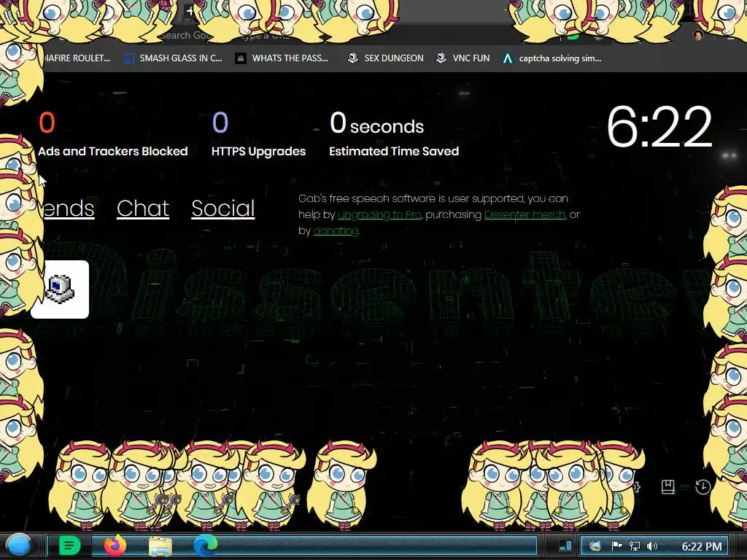Click the large 6:22 clock display
This screenshot has width=747, height=560.
tap(659, 127)
